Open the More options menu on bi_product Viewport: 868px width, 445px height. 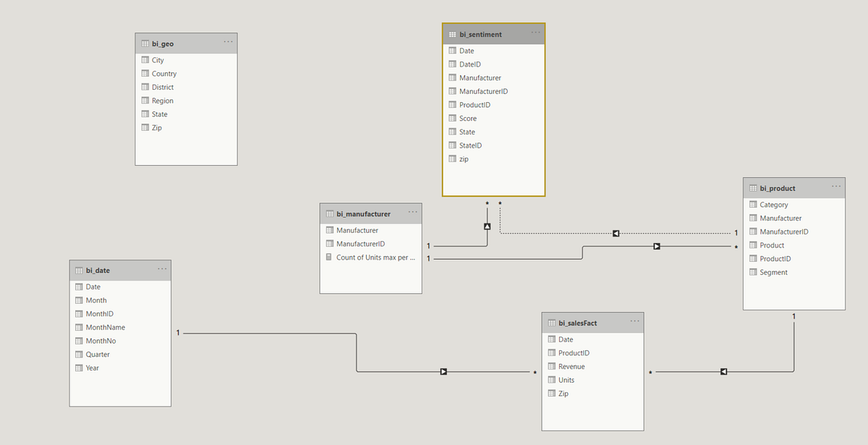point(836,187)
